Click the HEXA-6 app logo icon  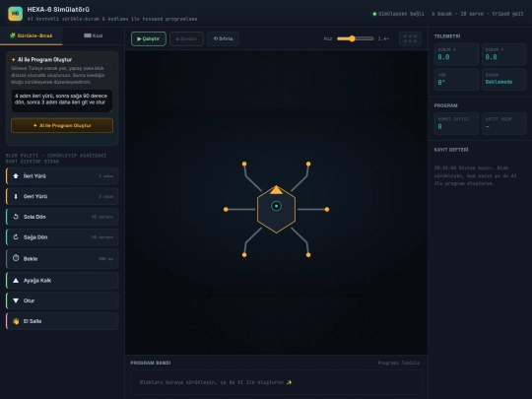[x=15, y=14]
